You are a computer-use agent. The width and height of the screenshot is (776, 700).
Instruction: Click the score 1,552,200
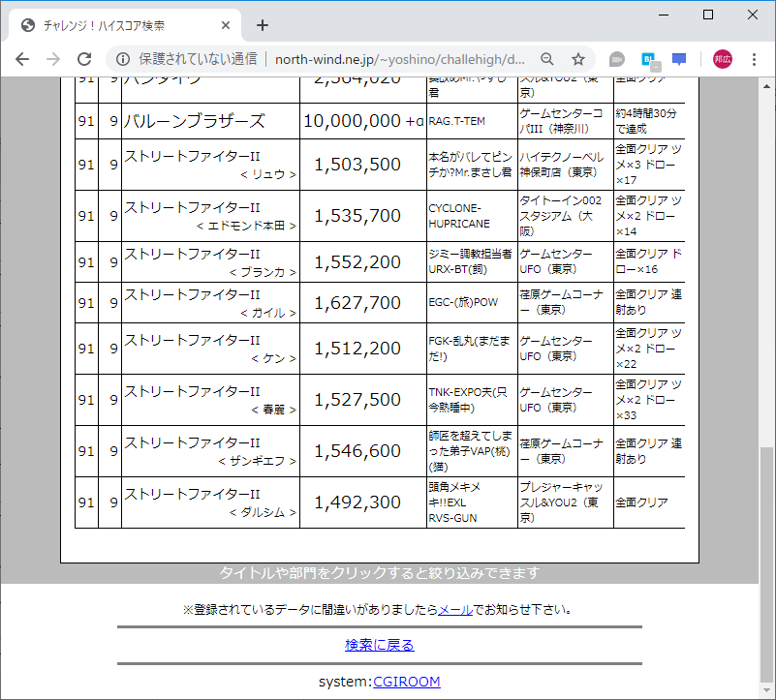[357, 262]
